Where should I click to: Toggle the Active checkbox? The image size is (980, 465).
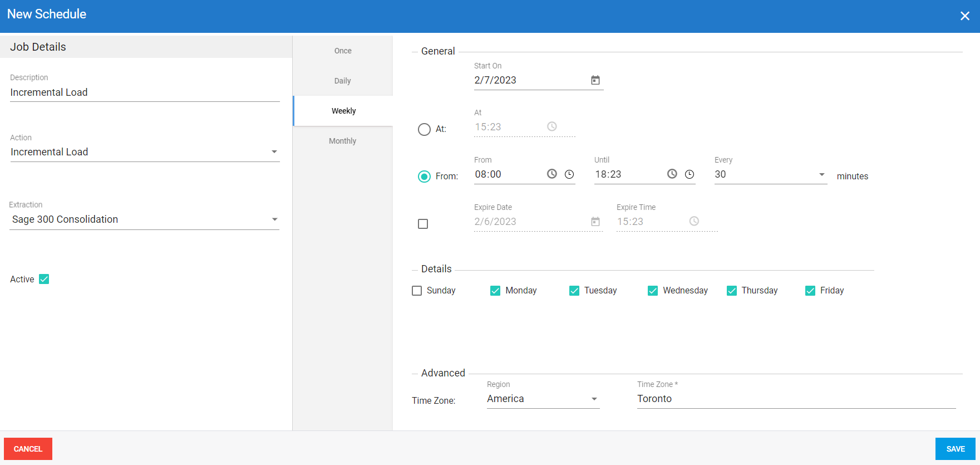(x=44, y=279)
